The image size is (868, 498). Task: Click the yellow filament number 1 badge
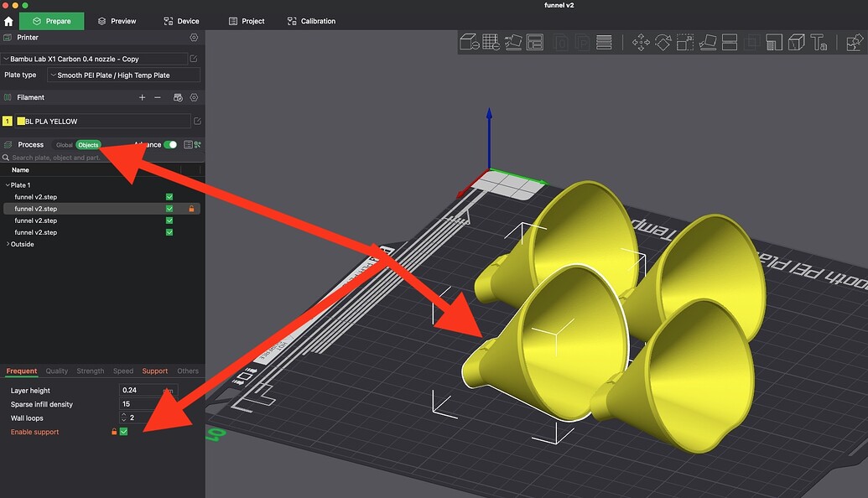[8, 122]
